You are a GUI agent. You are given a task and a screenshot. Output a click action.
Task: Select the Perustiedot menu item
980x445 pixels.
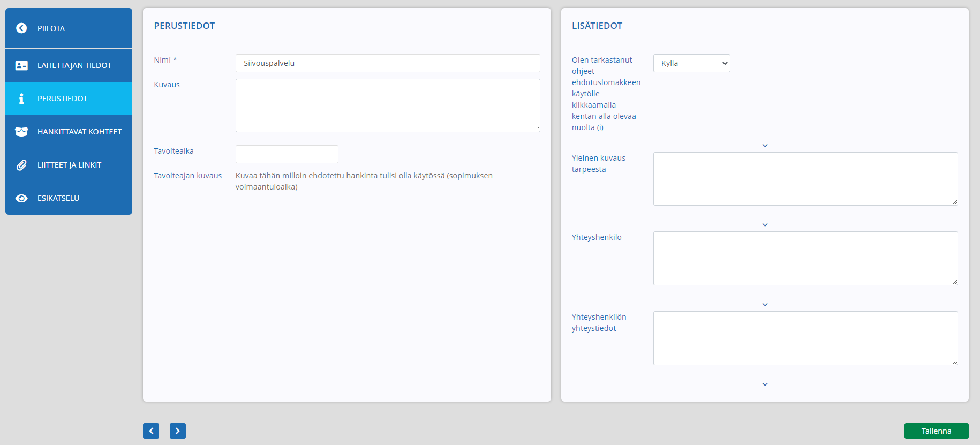click(69, 99)
